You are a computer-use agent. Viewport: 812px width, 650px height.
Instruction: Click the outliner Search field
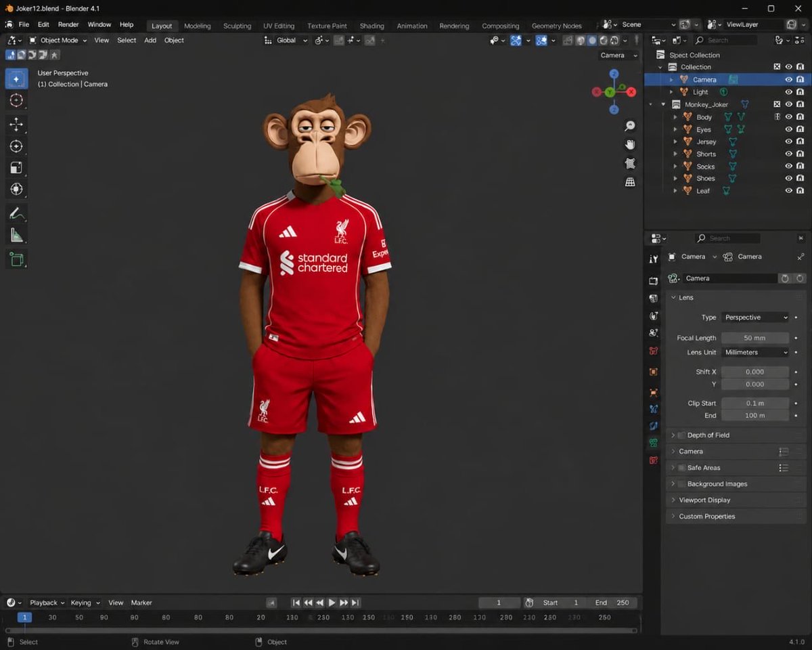tap(725, 40)
